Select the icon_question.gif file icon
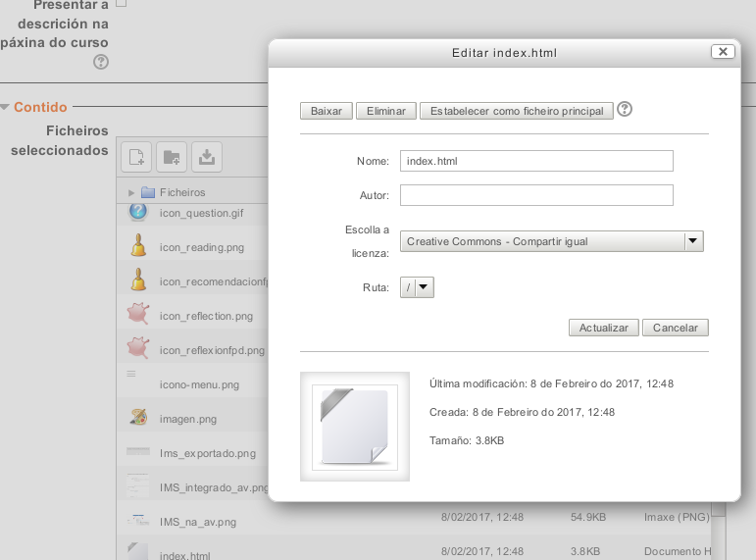The image size is (756, 560). tap(138, 212)
